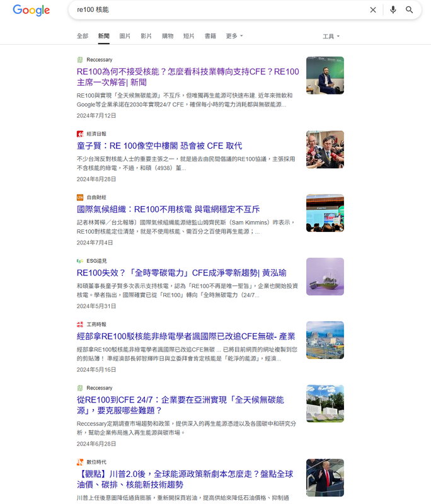Open article RE100為何不接受核能
This screenshot has height=504, width=431.
coord(188,77)
